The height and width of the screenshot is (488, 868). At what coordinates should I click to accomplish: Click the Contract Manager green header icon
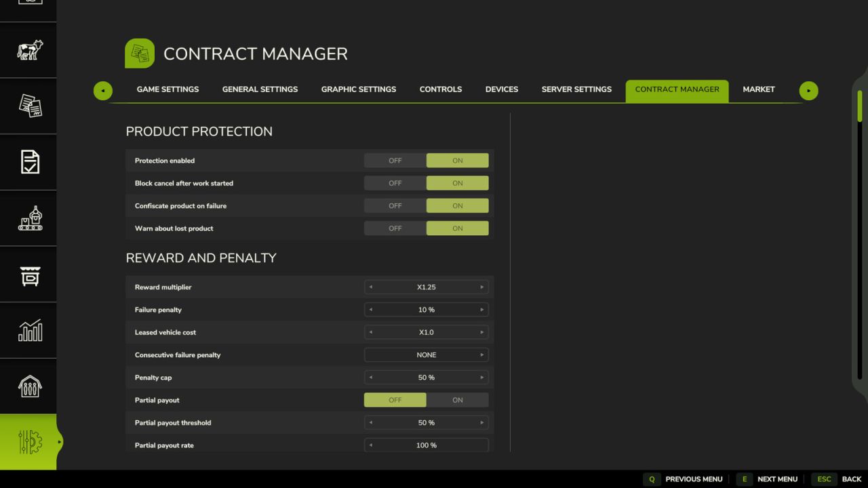[x=140, y=54]
